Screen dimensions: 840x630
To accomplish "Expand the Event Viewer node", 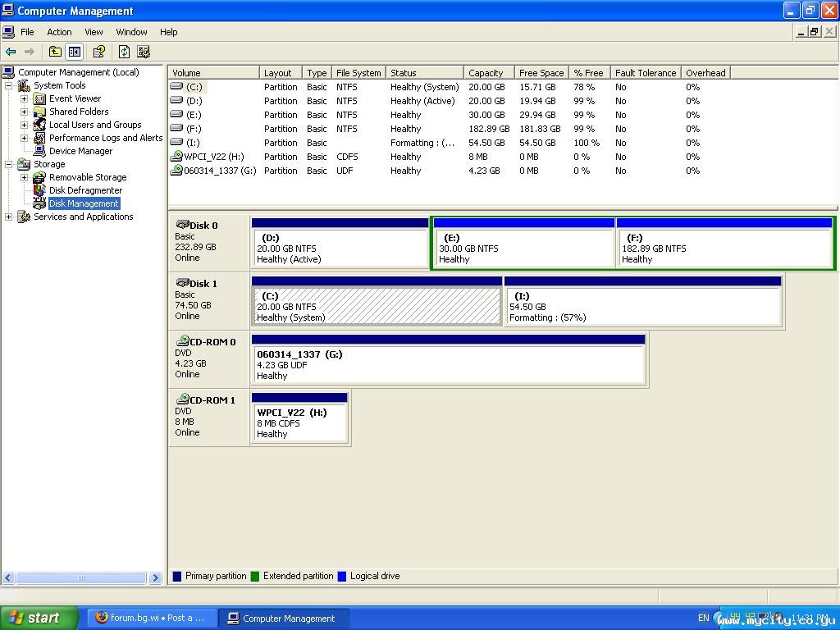I will pyautogui.click(x=25, y=98).
